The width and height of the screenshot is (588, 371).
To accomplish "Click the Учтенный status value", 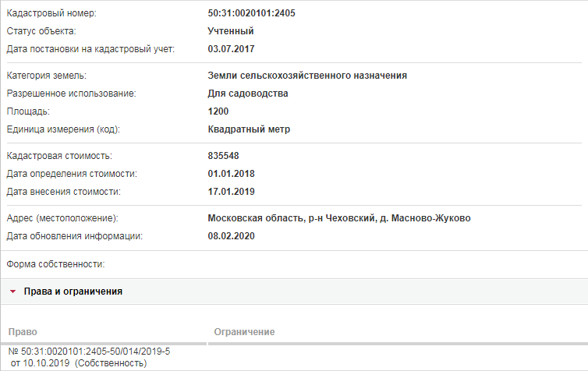I will click(x=231, y=31).
